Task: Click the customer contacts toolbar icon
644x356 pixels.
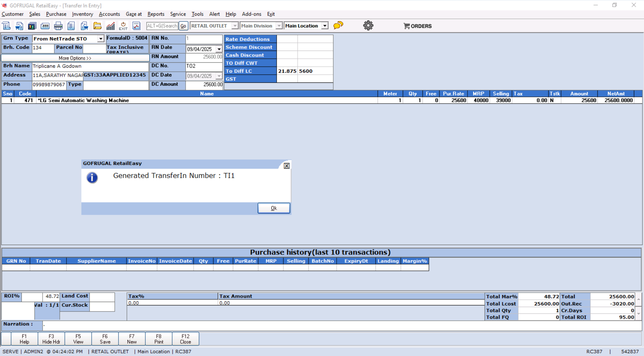Action: pos(32,26)
